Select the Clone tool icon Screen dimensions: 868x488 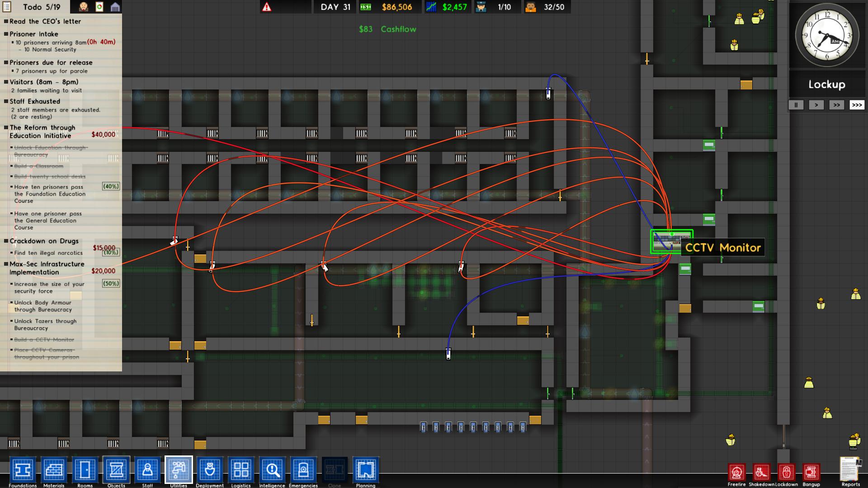pyautogui.click(x=335, y=470)
